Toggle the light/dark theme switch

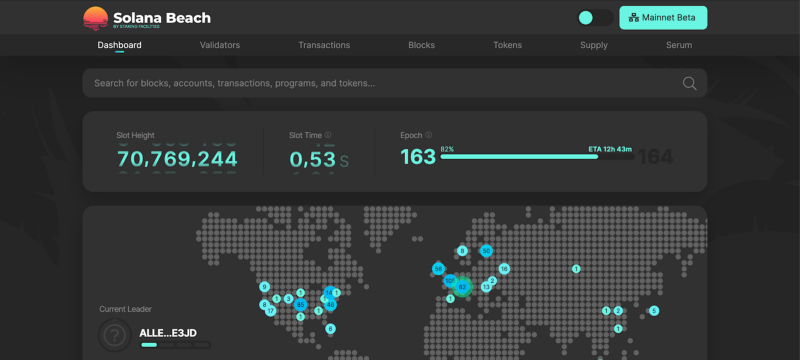[x=595, y=18]
